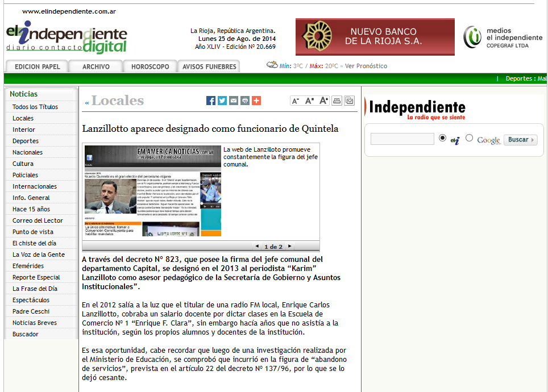The height and width of the screenshot is (392, 548).
Task: Open Policiales section in sidebar
Action: pos(26,175)
